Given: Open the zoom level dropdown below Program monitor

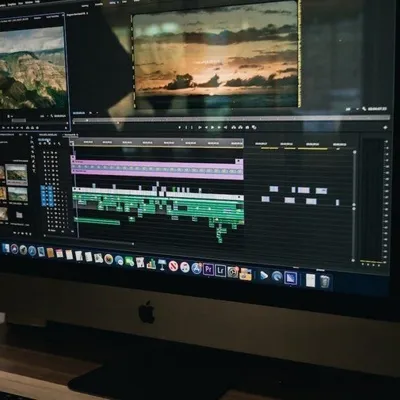Looking at the screenshot, I should (x=93, y=113).
